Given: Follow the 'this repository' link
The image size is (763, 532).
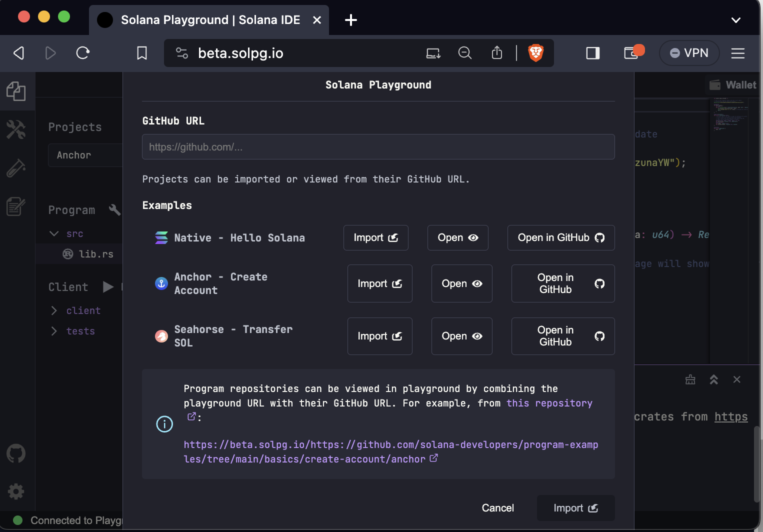Looking at the screenshot, I should (549, 403).
